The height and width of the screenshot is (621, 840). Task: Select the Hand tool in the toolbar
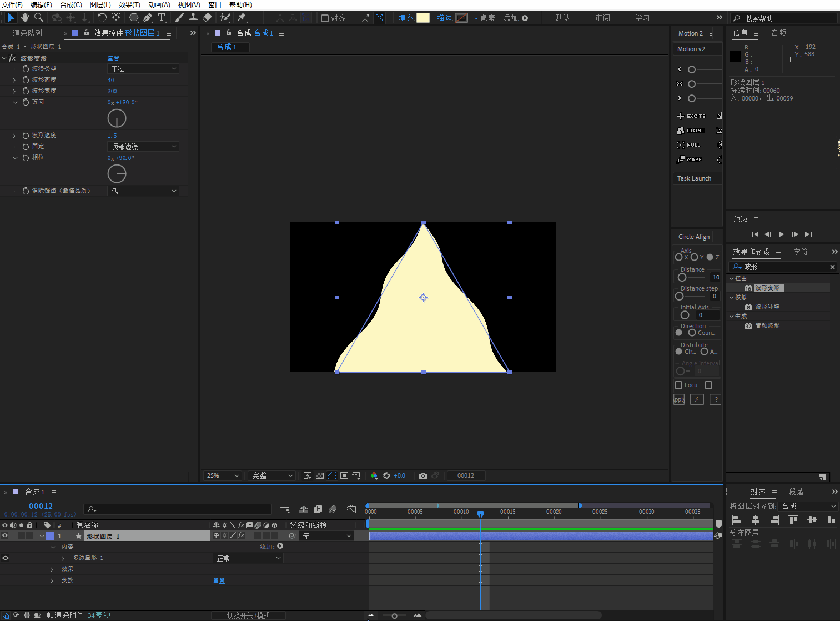pos(25,18)
